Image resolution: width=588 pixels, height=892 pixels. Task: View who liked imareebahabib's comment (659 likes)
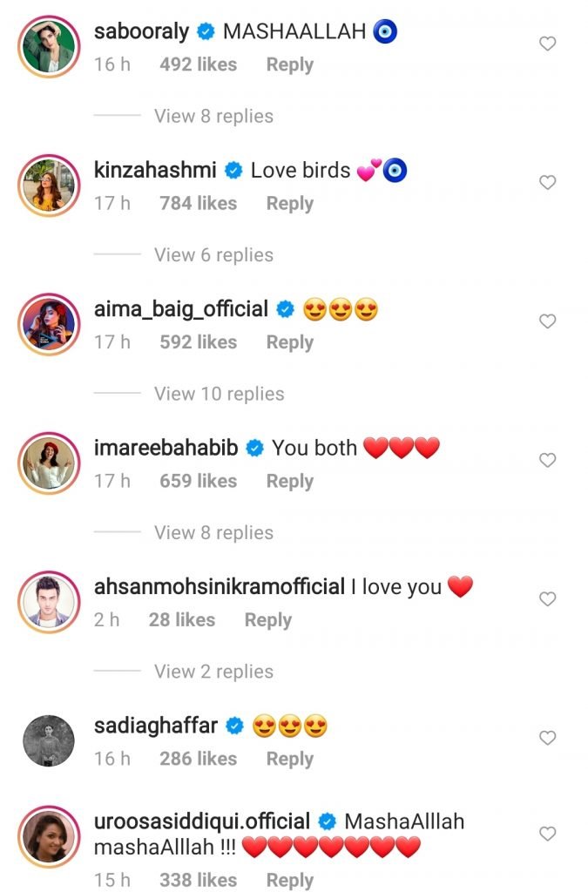pyautogui.click(x=198, y=482)
